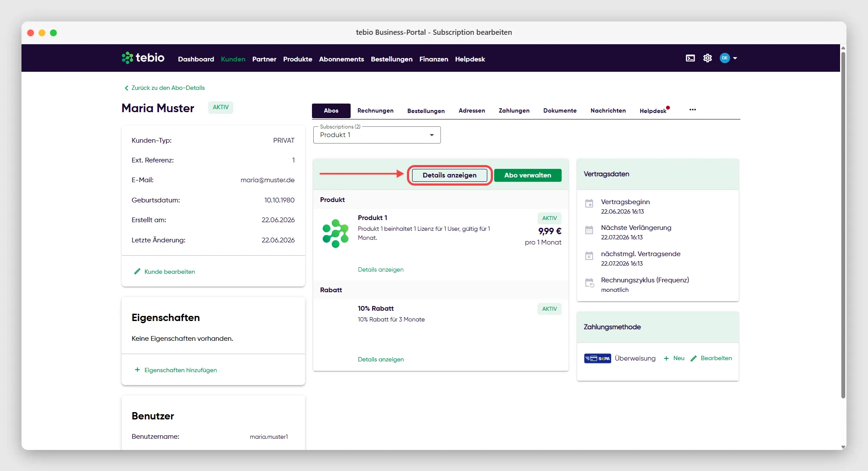Click the Überweisung payment label
868x471 pixels.
(635, 358)
